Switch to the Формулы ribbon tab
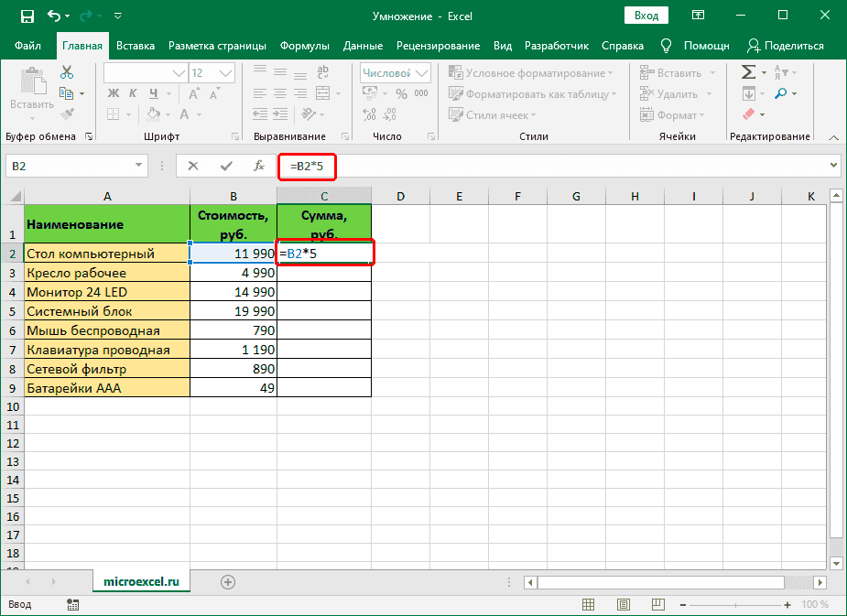 pos(305,45)
